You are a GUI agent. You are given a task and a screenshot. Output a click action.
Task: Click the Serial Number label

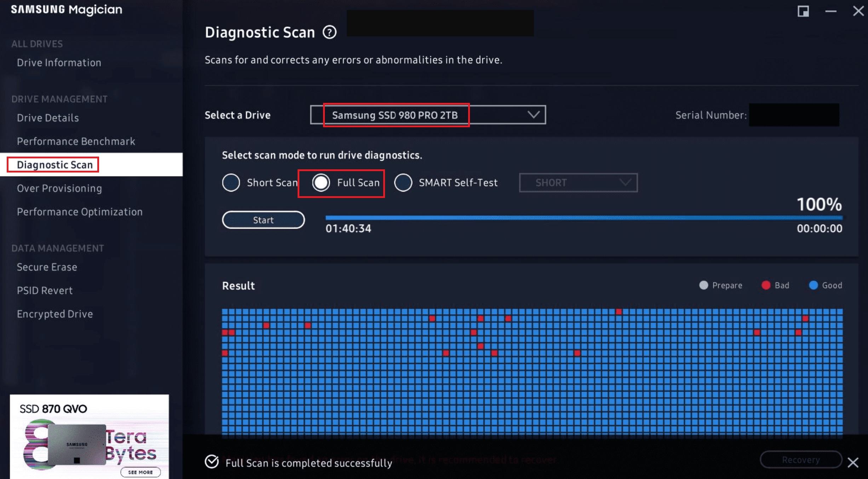coord(711,115)
